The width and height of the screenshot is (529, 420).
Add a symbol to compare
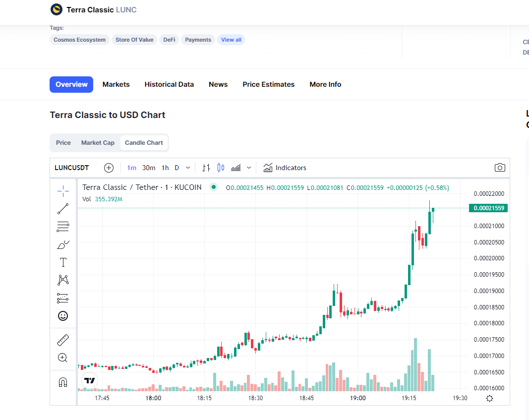click(109, 168)
